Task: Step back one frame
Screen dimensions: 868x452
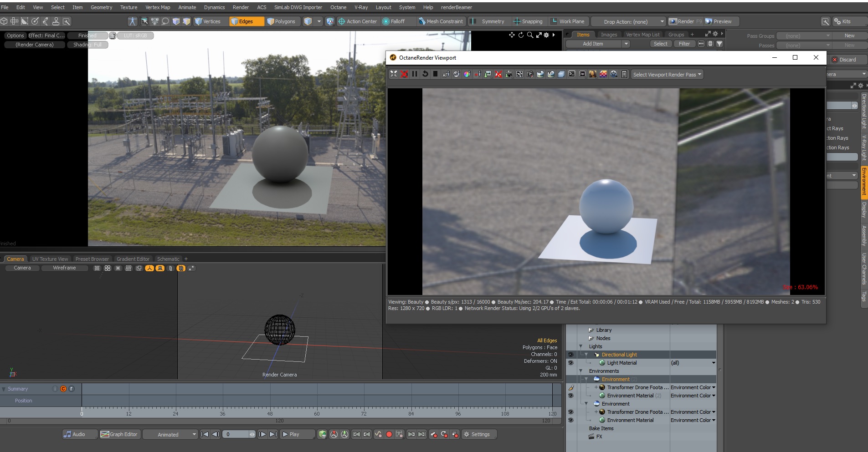Action: pos(216,434)
